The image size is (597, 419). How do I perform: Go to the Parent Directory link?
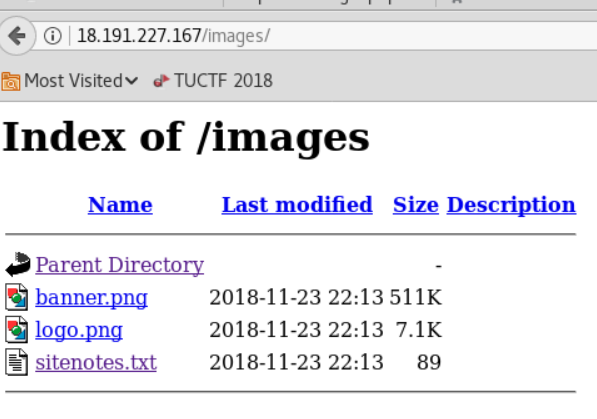click(x=120, y=265)
